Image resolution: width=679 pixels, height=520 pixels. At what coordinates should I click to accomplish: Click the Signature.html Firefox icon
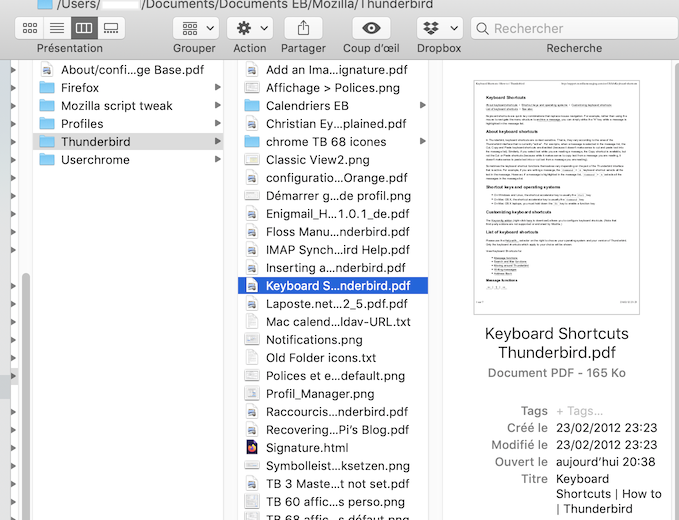pyautogui.click(x=252, y=448)
